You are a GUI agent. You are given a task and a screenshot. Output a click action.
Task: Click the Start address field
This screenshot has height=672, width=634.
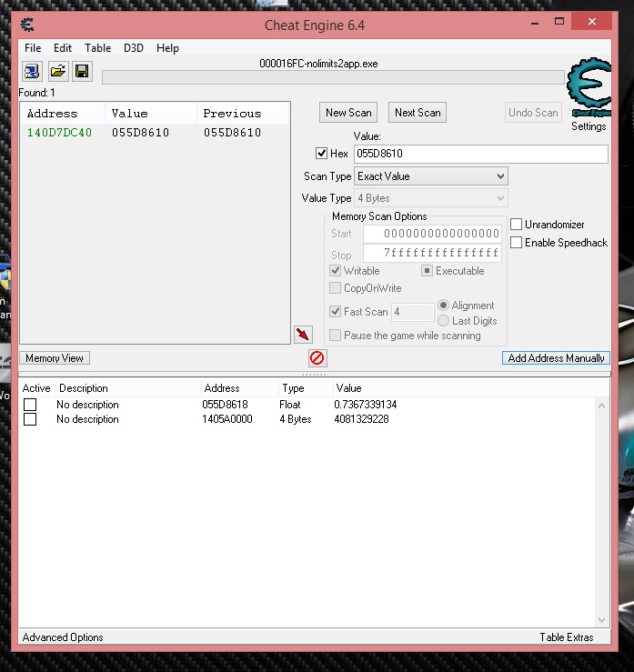point(433,234)
